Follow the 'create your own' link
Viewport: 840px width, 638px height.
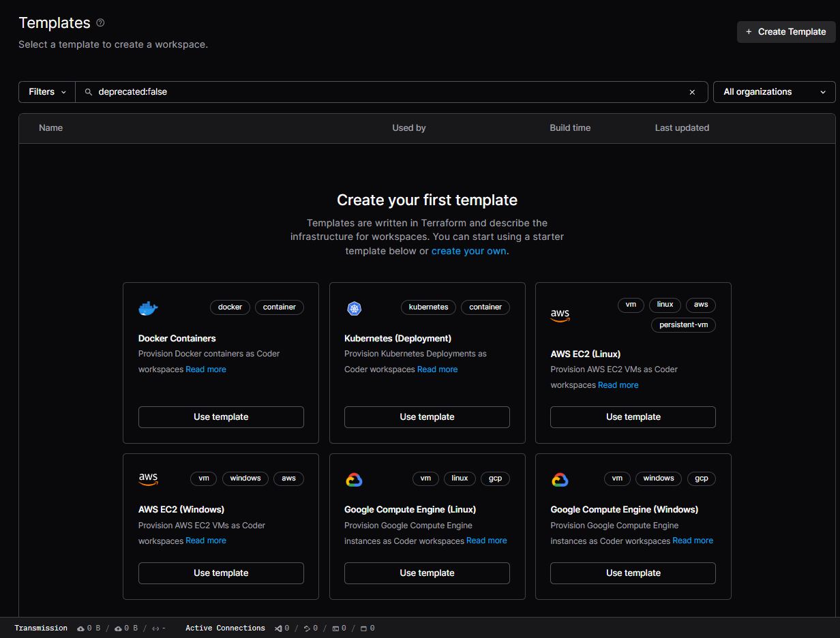click(x=469, y=251)
